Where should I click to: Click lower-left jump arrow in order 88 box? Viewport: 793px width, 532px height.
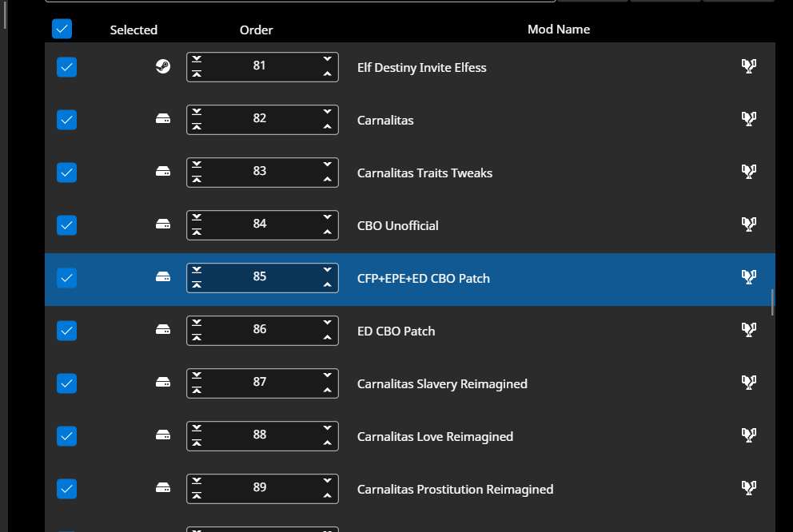[197, 443]
